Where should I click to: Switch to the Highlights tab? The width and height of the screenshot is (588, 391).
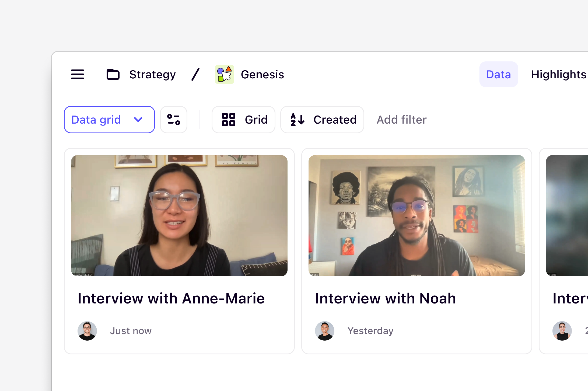[558, 74]
